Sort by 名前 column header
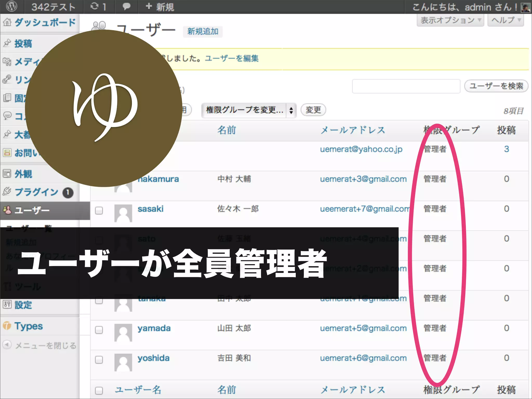The height and width of the screenshot is (399, 532). pos(227,130)
